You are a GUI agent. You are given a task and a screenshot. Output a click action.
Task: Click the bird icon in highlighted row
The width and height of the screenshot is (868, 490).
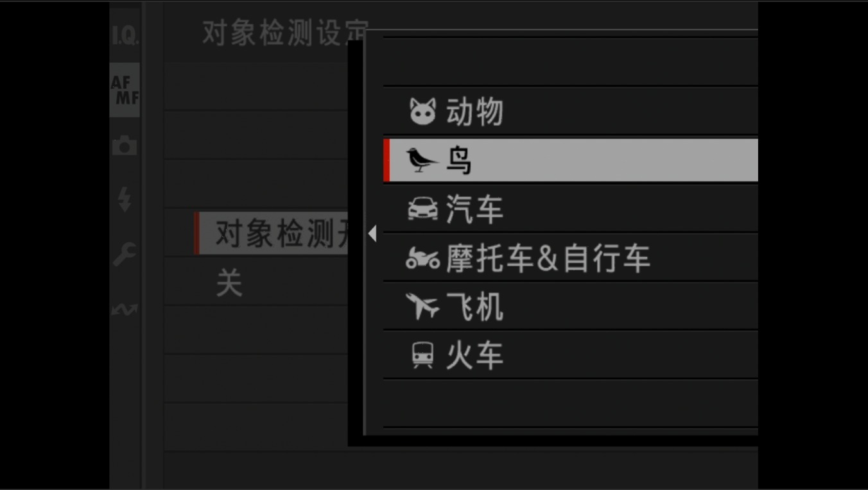(x=422, y=160)
